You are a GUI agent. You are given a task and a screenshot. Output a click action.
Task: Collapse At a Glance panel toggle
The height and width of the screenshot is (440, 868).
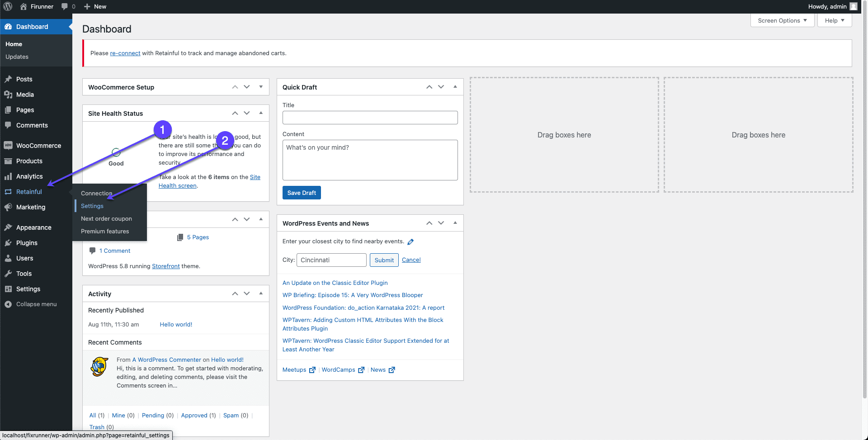point(261,219)
